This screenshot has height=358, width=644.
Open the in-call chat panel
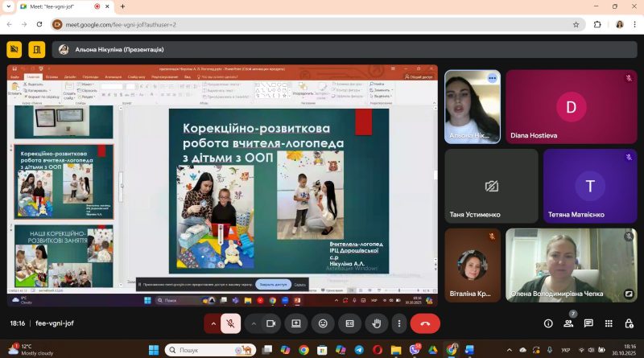588,323
